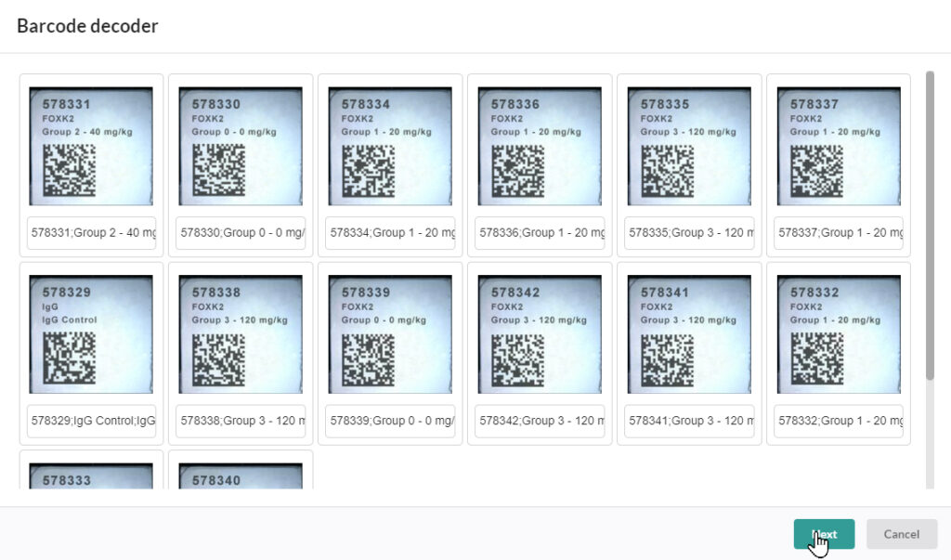951x560 pixels.
Task: Select the barcode thumbnail for sample 578330
Action: [x=241, y=144]
